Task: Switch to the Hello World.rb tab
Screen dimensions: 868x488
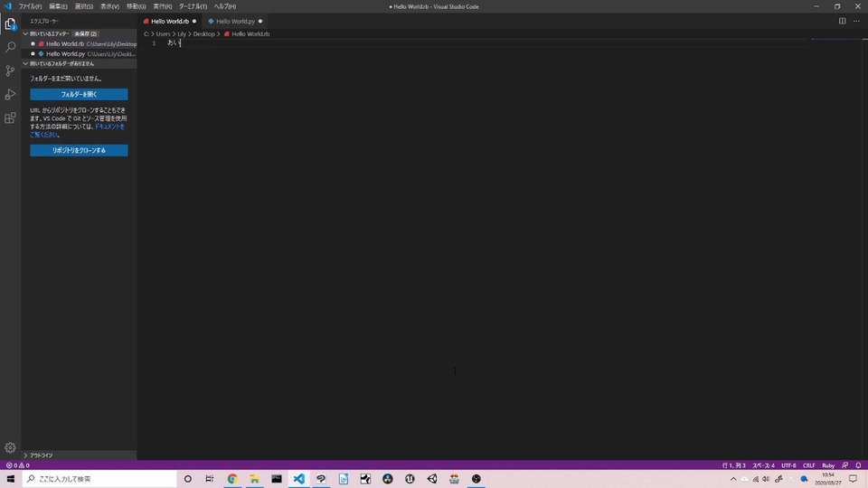Action: pyautogui.click(x=169, y=21)
